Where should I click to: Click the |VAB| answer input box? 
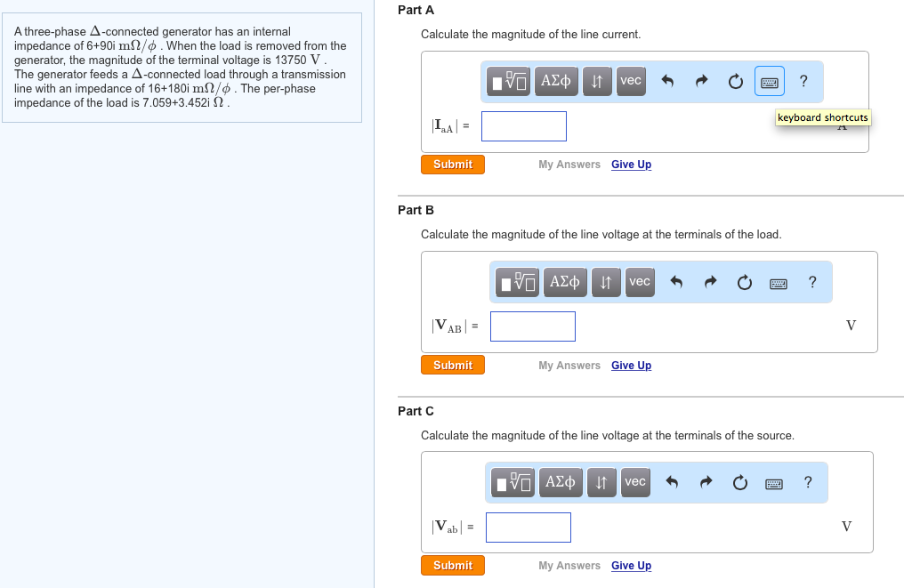click(x=532, y=326)
